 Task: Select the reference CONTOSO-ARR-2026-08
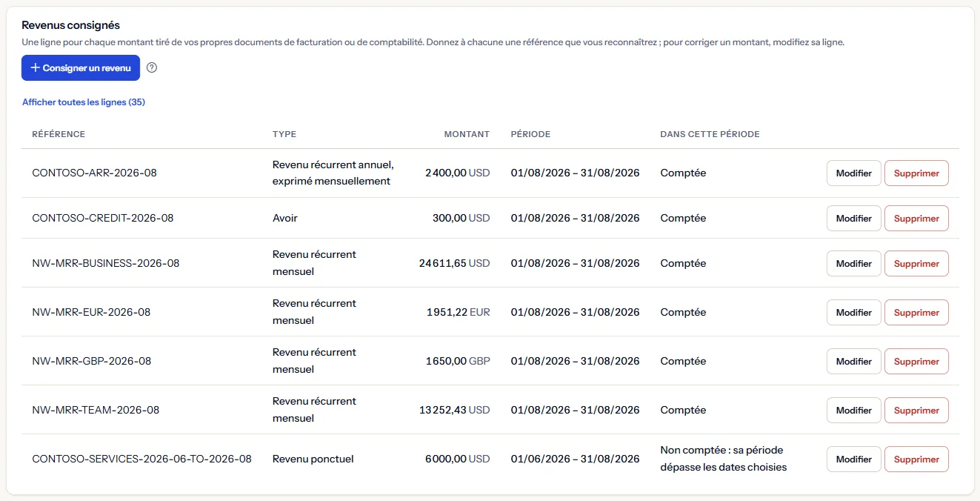tap(95, 173)
